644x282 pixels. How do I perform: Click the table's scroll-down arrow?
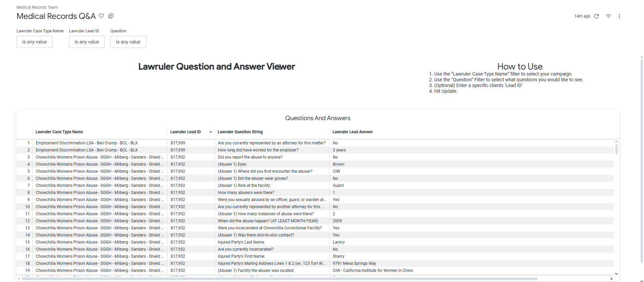pyautogui.click(x=616, y=274)
